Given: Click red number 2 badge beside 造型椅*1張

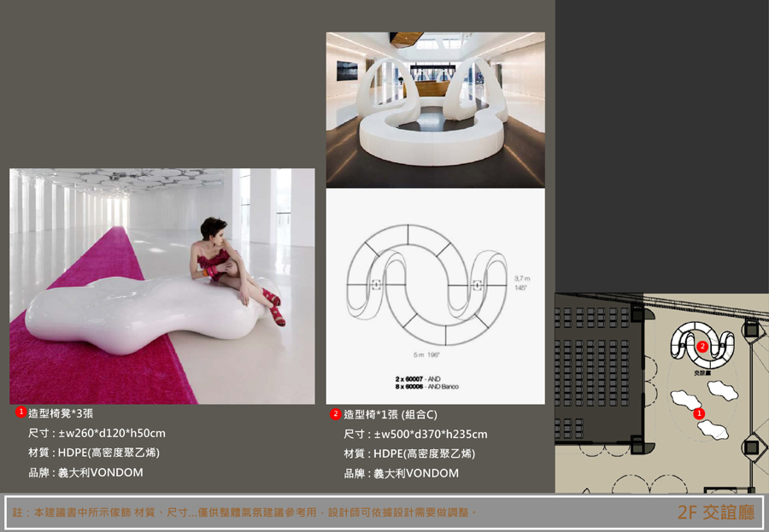Looking at the screenshot, I should point(335,414).
